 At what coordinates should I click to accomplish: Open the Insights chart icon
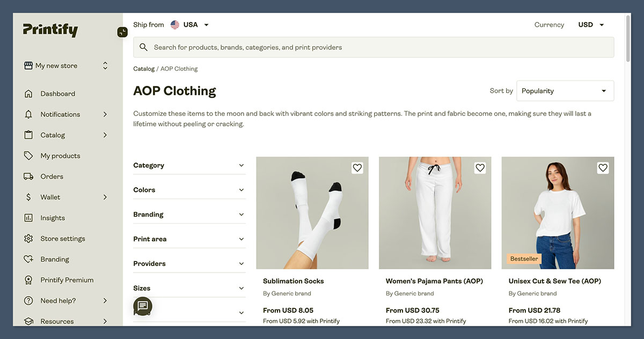point(28,217)
